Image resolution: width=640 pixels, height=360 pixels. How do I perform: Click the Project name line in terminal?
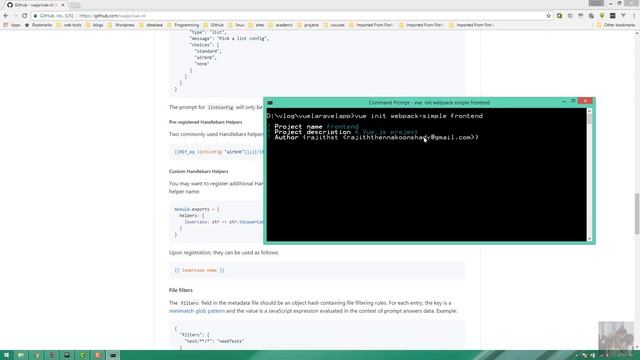pos(313,127)
